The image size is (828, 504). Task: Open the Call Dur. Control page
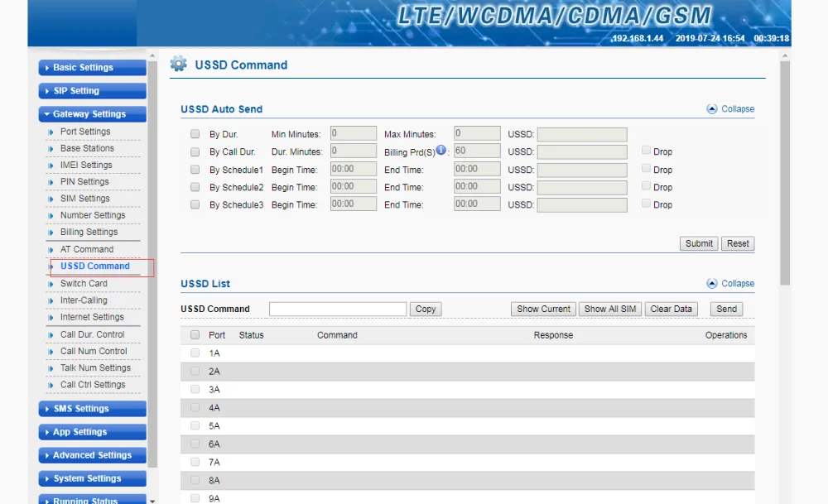coord(92,334)
